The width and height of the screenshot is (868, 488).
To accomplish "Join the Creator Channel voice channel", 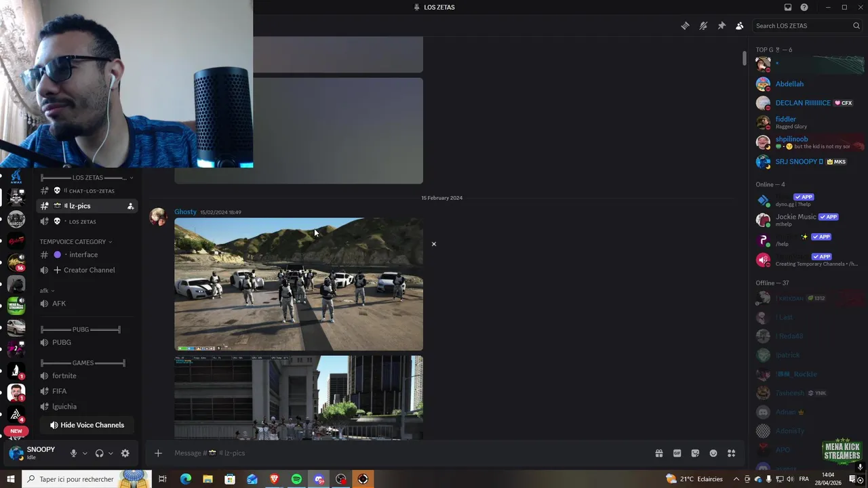I will (x=87, y=270).
